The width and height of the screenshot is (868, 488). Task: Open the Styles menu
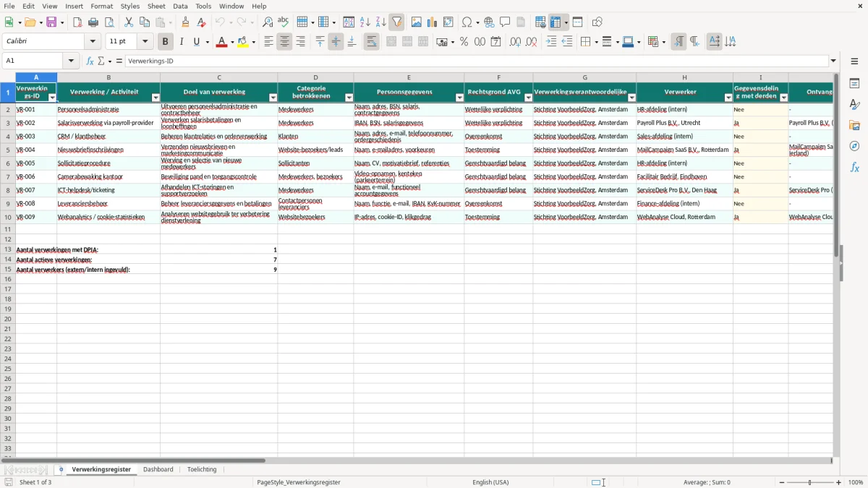(130, 6)
